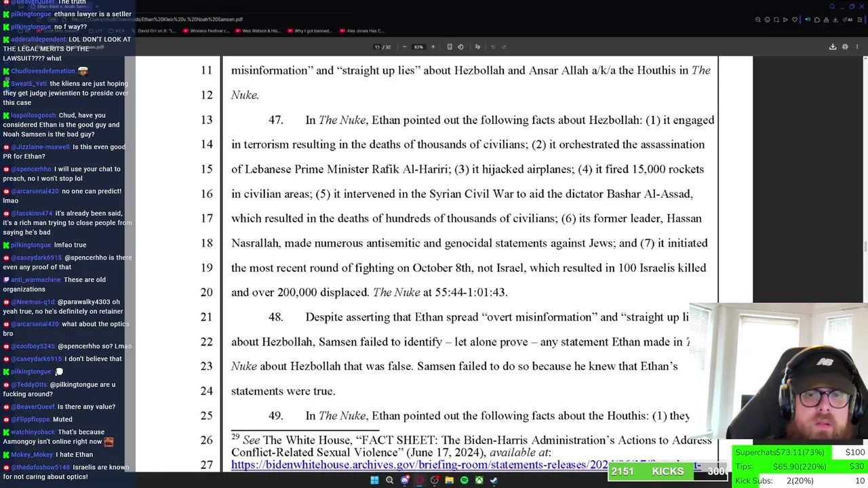Click the streamer webcam overlay
This screenshot has width=868, height=488.
pyautogui.click(x=780, y=371)
